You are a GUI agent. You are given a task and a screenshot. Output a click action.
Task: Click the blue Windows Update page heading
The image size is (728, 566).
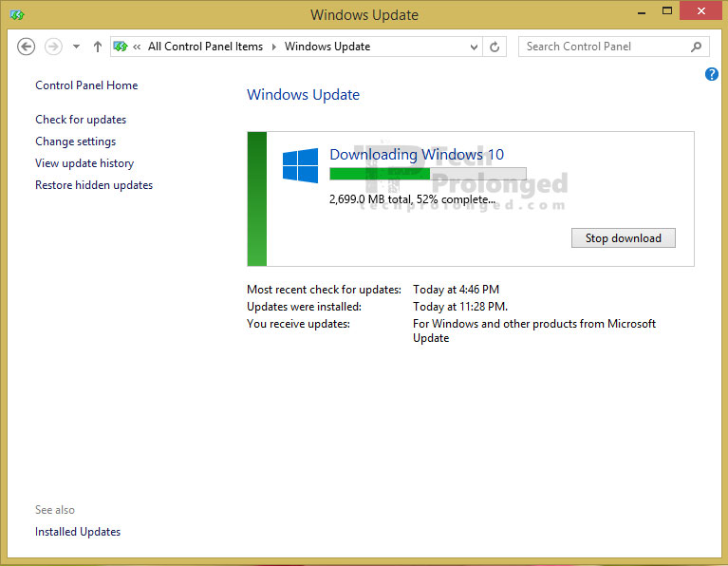[303, 95]
